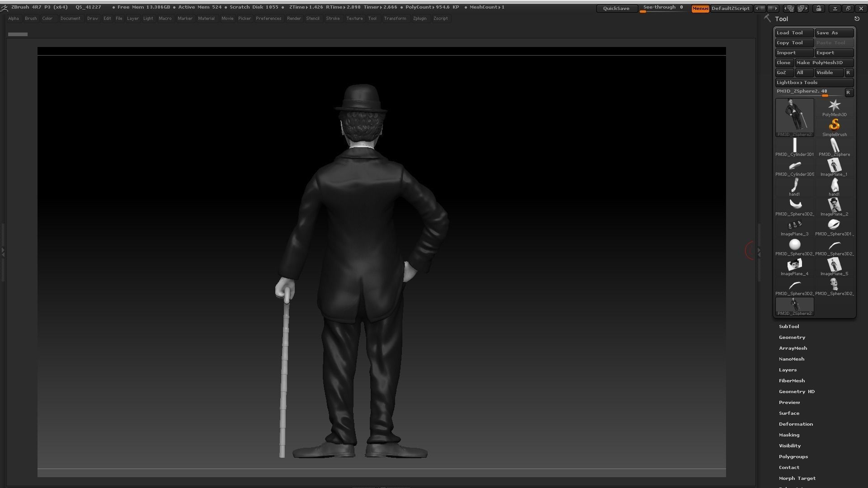The width and height of the screenshot is (868, 488).
Task: Expand the Masking section
Action: coord(789,435)
